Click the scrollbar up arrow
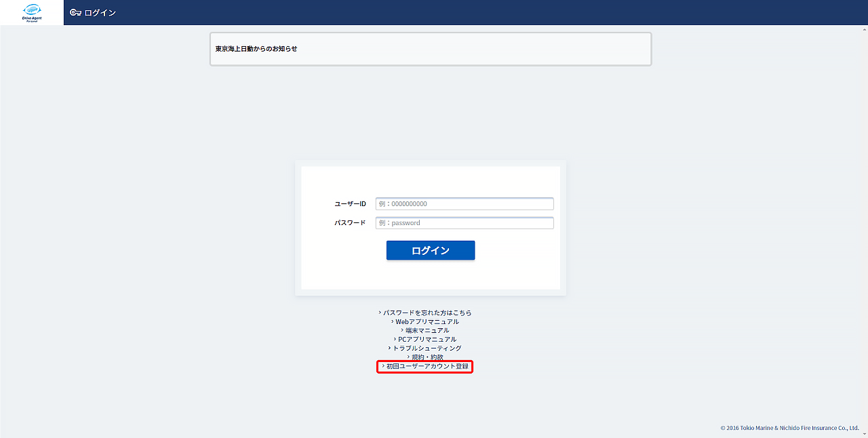Image resolution: width=868 pixels, height=438 pixels. coord(865,29)
